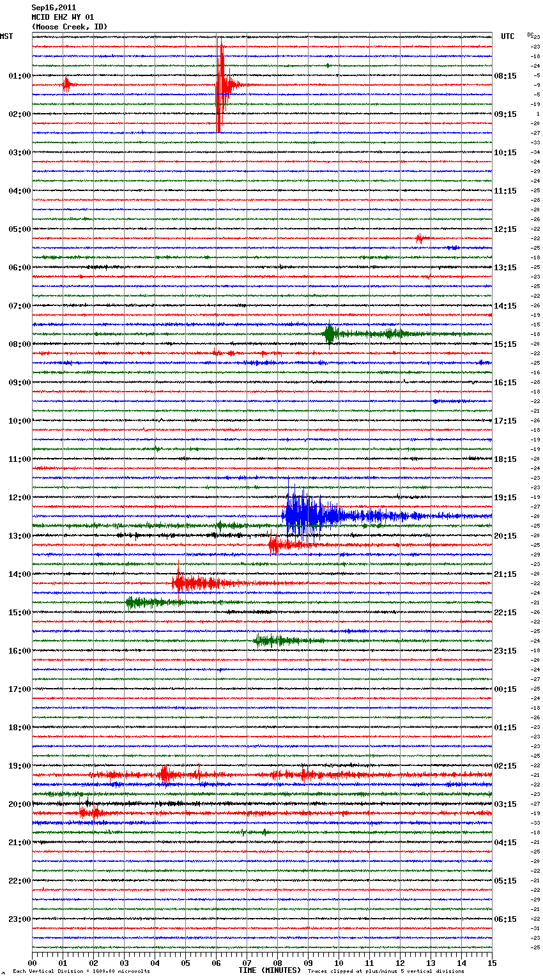Click the small red event at minute one
This screenshot has width=543, height=980.
pyautogui.click(x=67, y=84)
